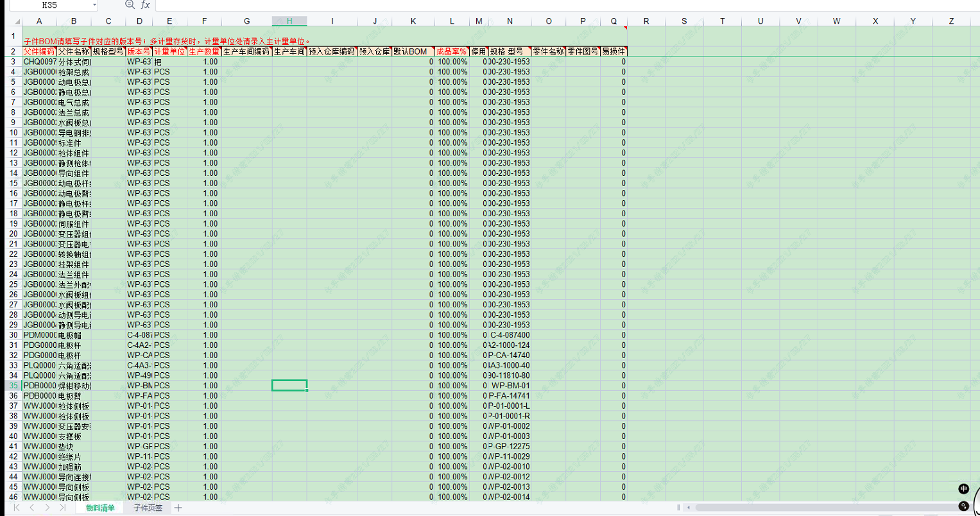Image resolution: width=980 pixels, height=516 pixels.
Task: Click the 停用 header cell
Action: pyautogui.click(x=479, y=51)
